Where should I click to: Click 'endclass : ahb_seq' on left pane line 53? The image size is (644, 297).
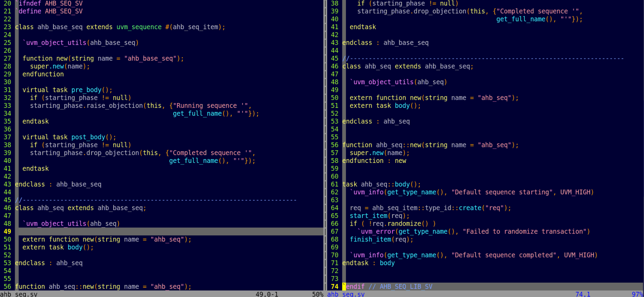[x=49, y=263]
